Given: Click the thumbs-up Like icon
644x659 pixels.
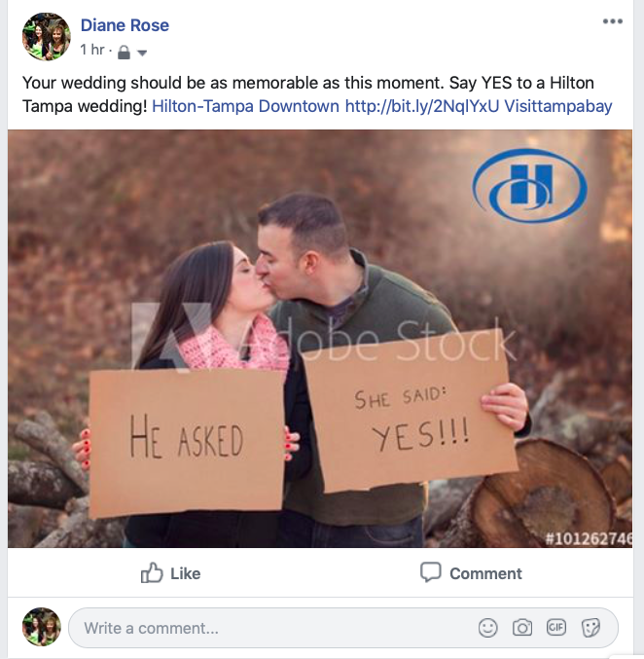Looking at the screenshot, I should pyautogui.click(x=152, y=572).
